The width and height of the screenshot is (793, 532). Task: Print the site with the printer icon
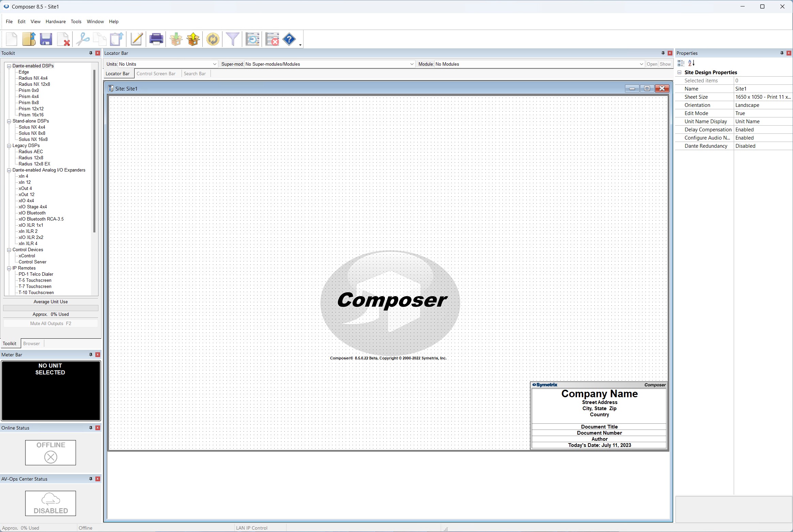[156, 39]
